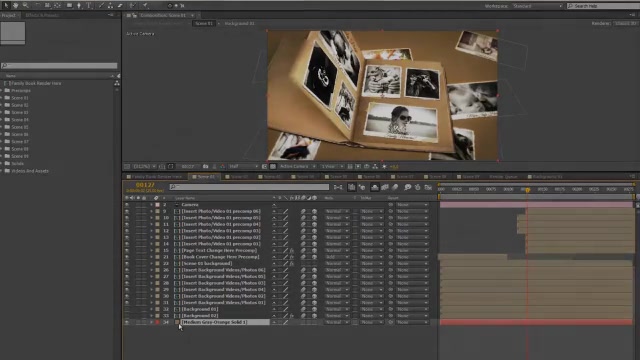This screenshot has height=360, width=640.
Task: Click the timeline layer search field
Action: [x=249, y=187]
